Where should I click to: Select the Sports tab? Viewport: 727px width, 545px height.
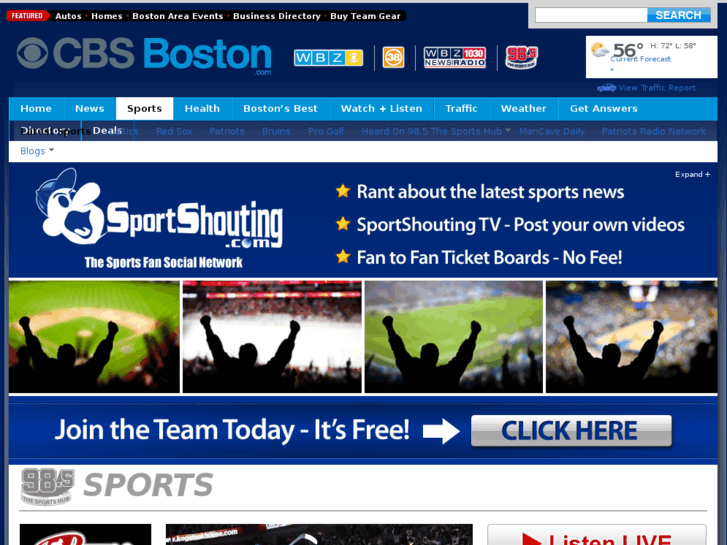click(x=145, y=109)
